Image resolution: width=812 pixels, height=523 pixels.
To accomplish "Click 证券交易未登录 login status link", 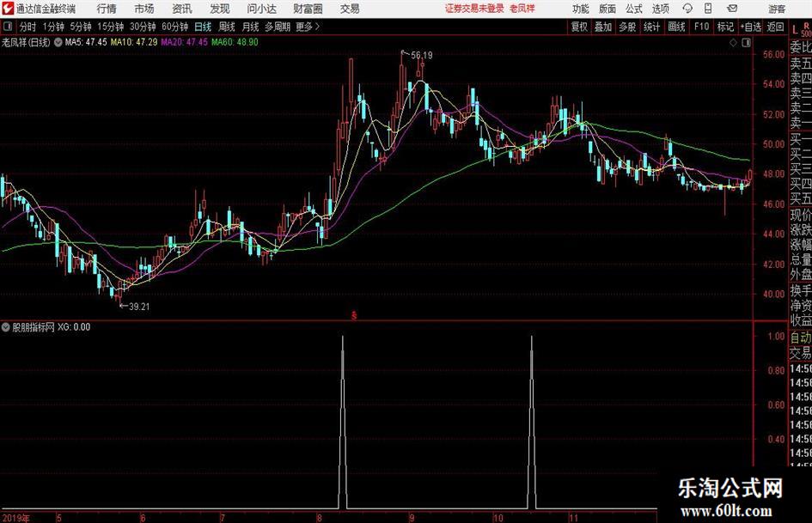I will click(x=474, y=9).
